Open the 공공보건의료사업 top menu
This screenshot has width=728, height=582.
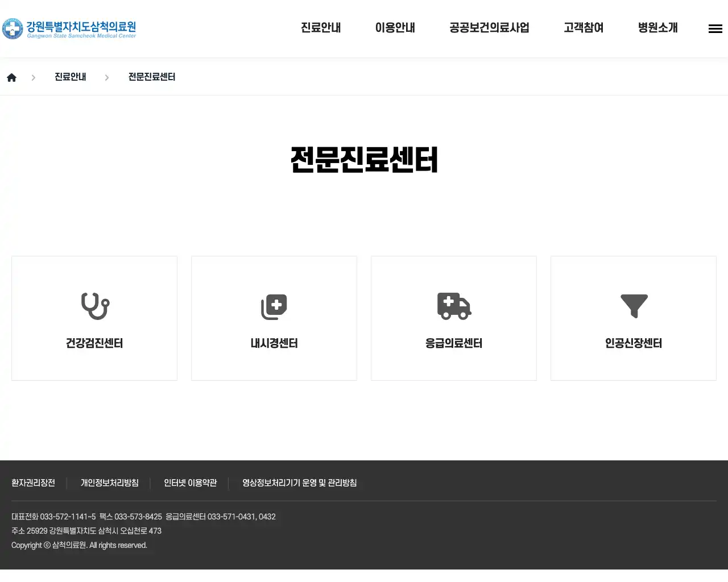pos(489,28)
